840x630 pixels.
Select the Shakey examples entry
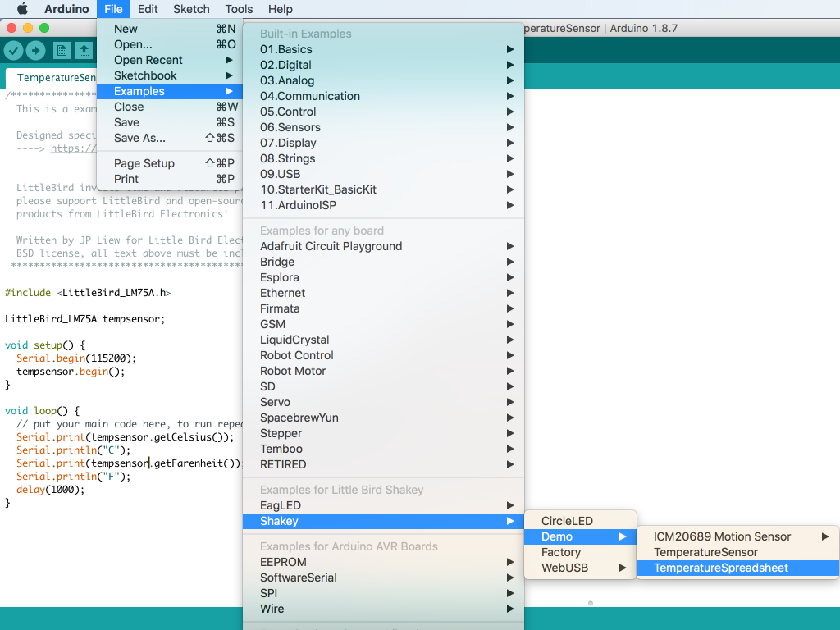pos(384,521)
